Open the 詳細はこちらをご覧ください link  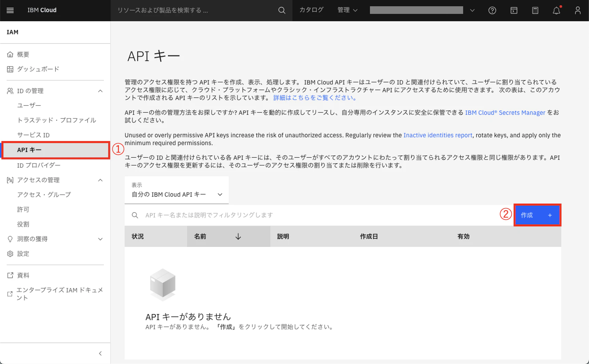pos(315,98)
